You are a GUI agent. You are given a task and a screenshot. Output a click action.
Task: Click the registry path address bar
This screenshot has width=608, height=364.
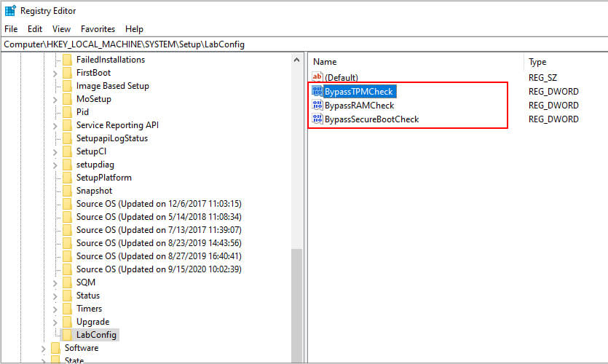coord(304,44)
